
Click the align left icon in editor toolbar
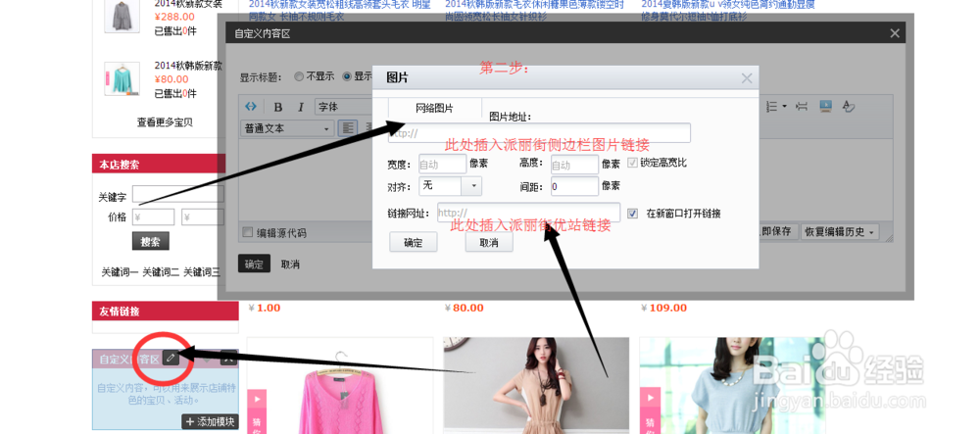348,128
